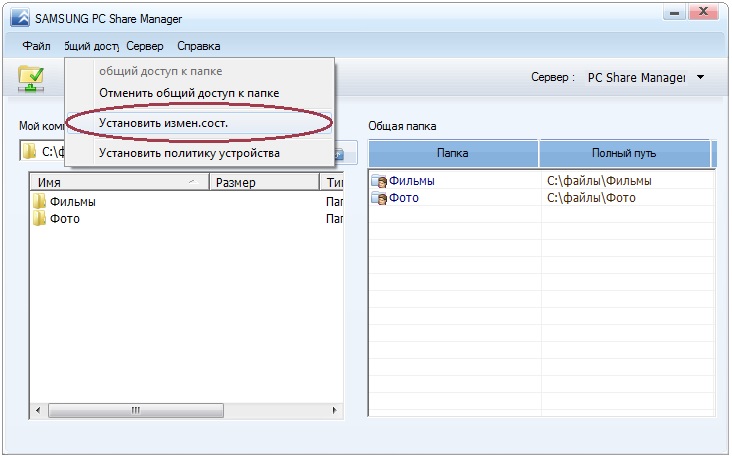Expand the Сервер dropdown arrow

click(700, 77)
